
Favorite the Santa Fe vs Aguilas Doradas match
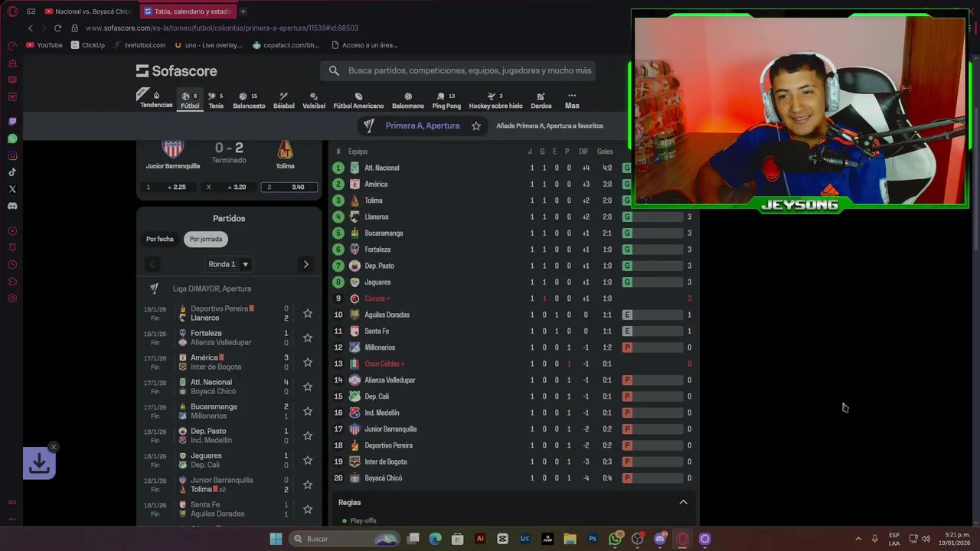tap(307, 509)
